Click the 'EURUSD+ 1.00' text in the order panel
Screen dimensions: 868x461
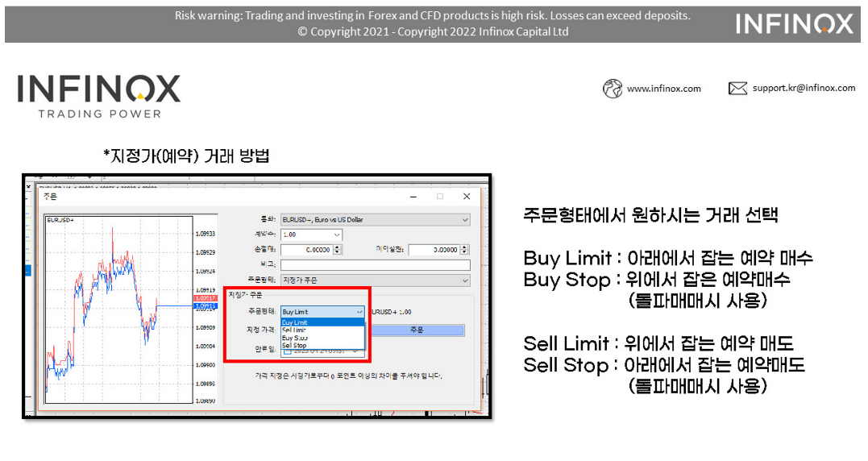click(391, 312)
